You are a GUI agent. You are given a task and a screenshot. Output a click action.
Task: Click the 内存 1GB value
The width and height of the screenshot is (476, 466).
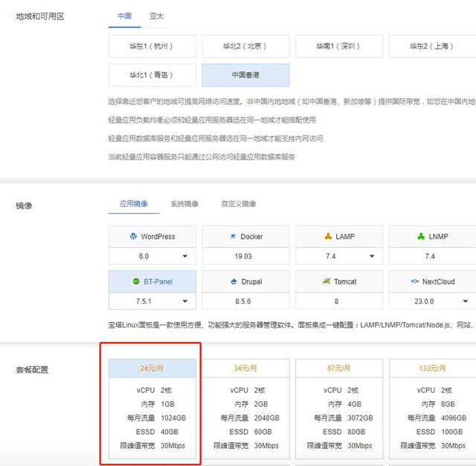(x=167, y=404)
